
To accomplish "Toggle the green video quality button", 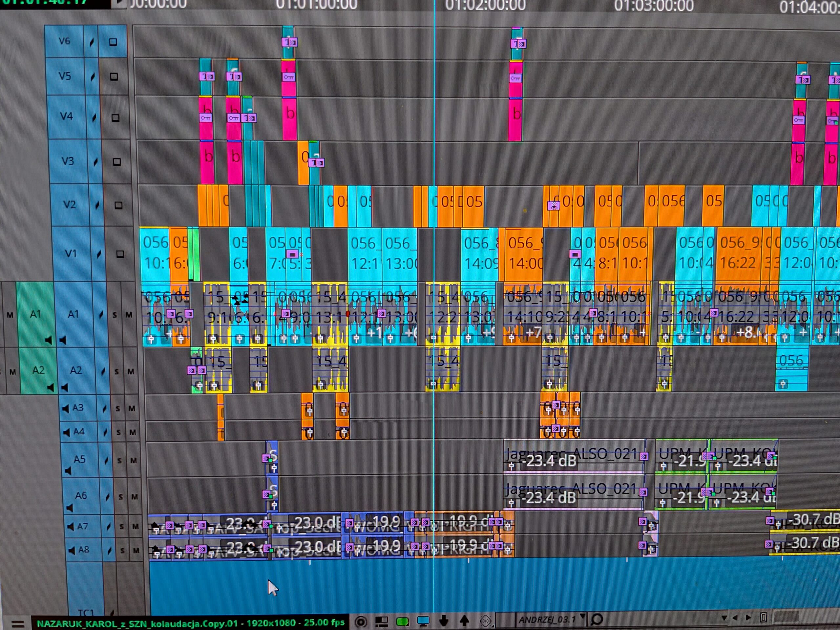I will (x=402, y=622).
